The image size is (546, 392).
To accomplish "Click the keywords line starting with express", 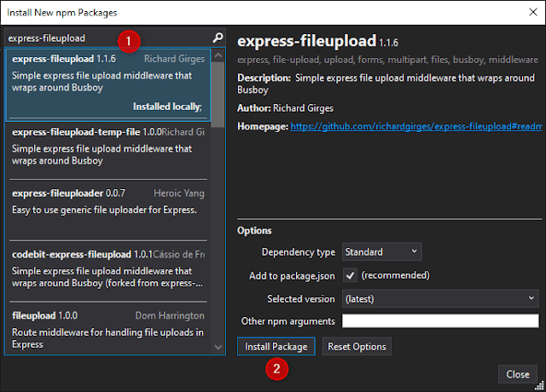I will (387, 60).
